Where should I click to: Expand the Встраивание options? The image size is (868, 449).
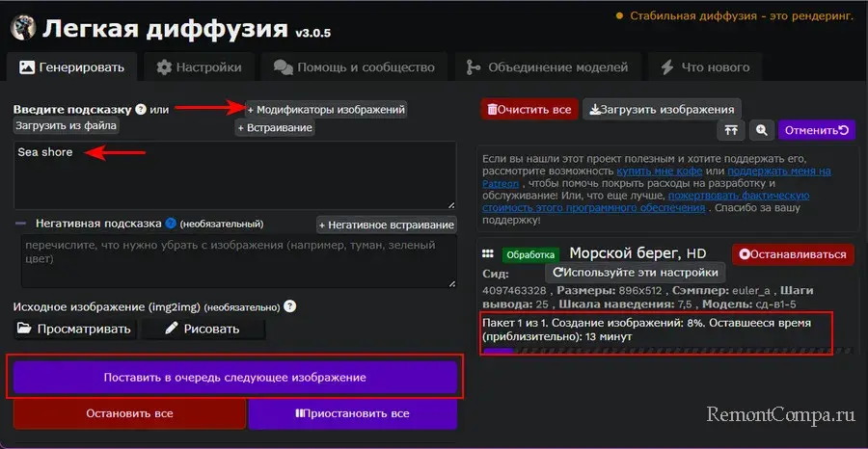point(275,128)
